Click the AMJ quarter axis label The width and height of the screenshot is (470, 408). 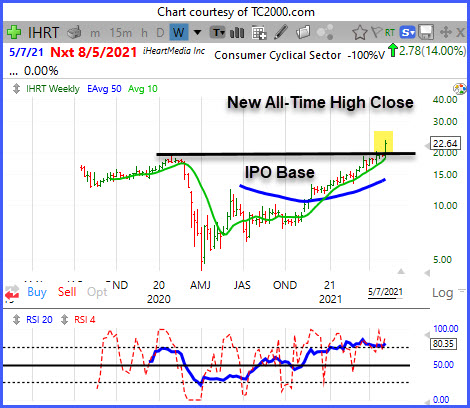(x=200, y=285)
